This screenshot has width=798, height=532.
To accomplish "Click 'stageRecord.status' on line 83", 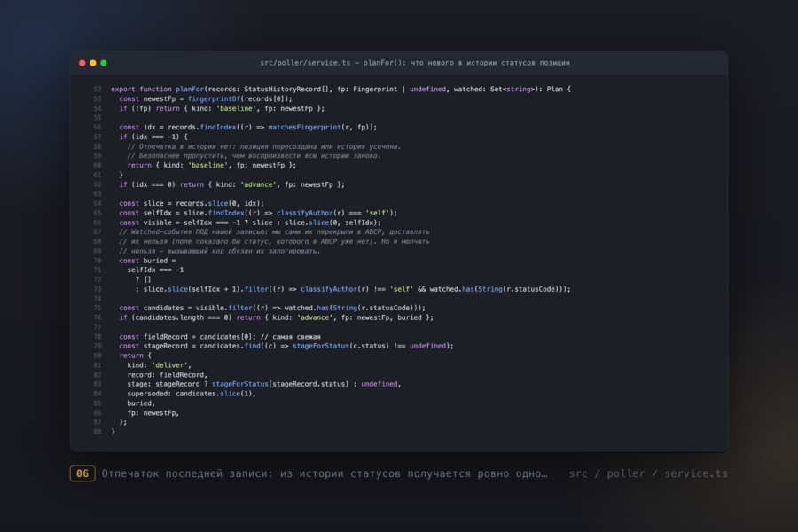I will (310, 384).
